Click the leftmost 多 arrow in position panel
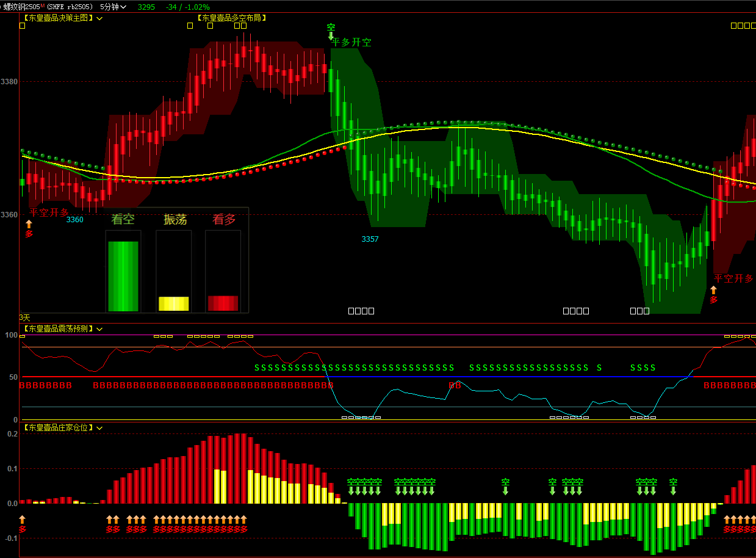Image resolution: width=756 pixels, height=558 pixels. coord(23,524)
